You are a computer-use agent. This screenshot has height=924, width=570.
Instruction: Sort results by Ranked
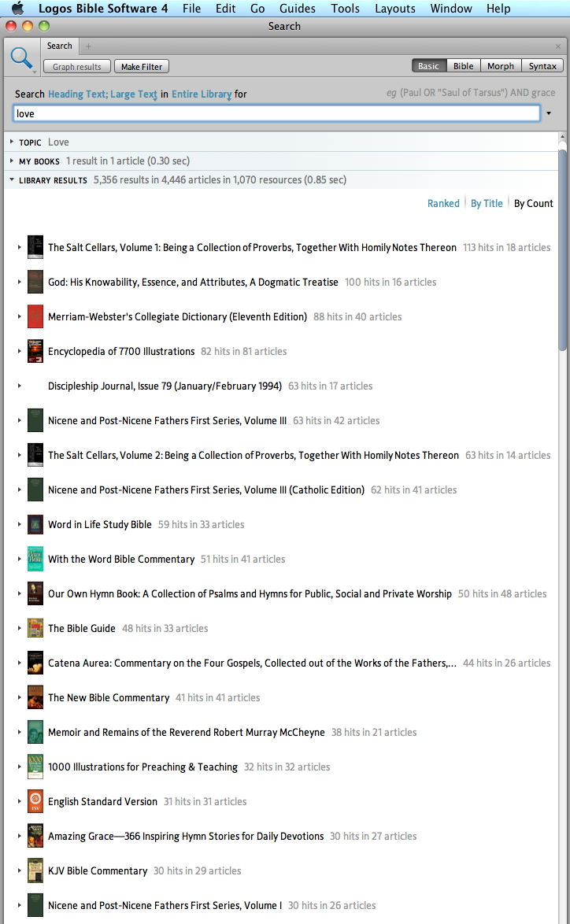(443, 203)
